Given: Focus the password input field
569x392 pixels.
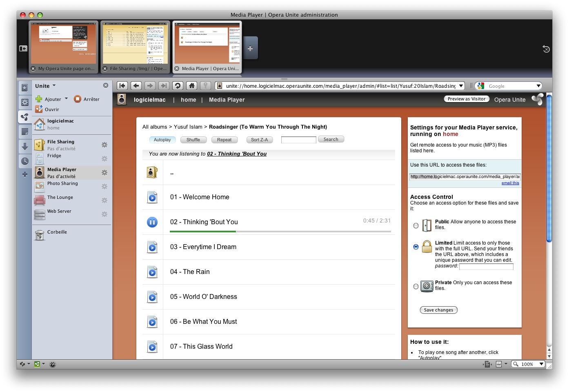Looking at the screenshot, I should [486, 267].
